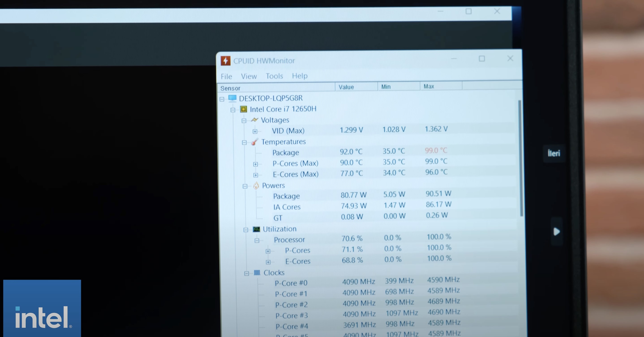Collapse the Voltages section
This screenshot has height=337, width=644.
tap(244, 121)
